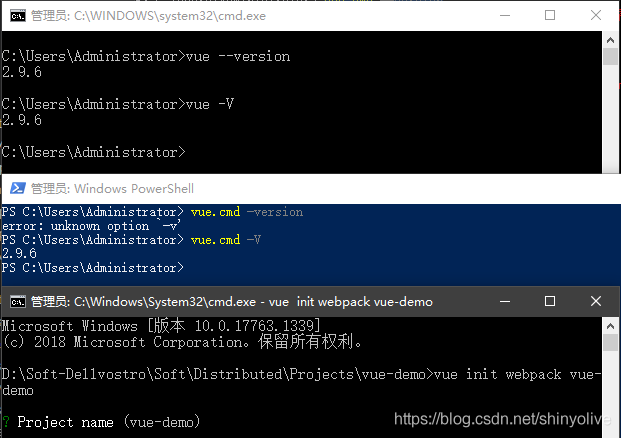
Task: Minimize the top cmd.exe window
Action: point(505,16)
